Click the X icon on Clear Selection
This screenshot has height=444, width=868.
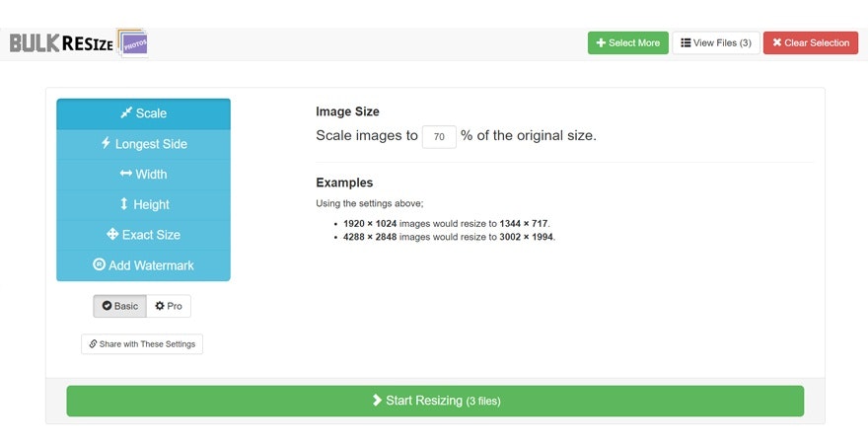777,43
